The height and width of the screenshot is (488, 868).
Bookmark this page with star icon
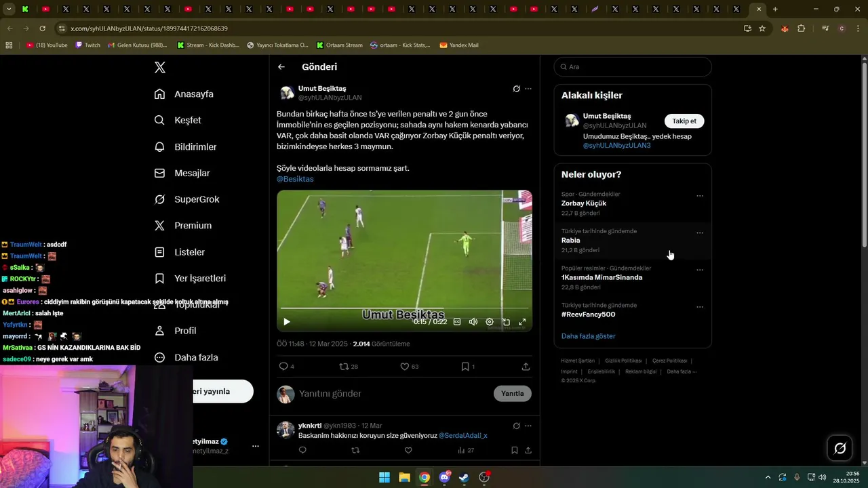[x=762, y=28]
